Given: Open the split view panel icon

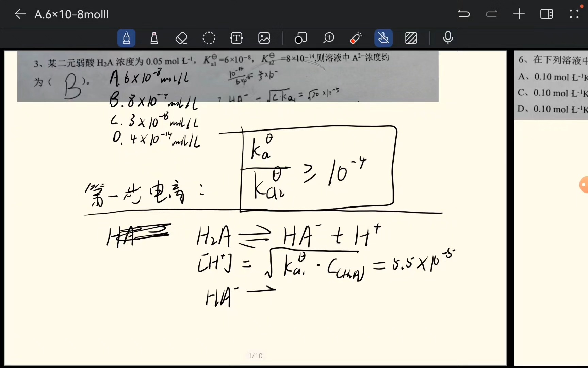Looking at the screenshot, I should click(x=546, y=14).
